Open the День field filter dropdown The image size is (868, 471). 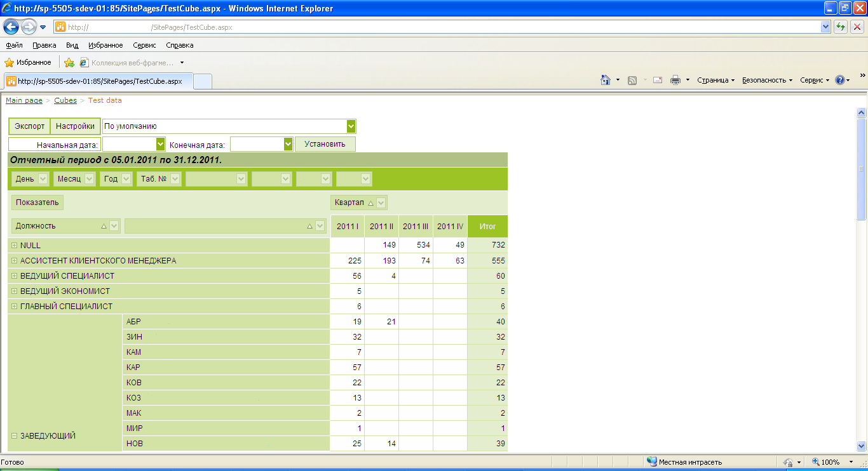click(x=43, y=179)
